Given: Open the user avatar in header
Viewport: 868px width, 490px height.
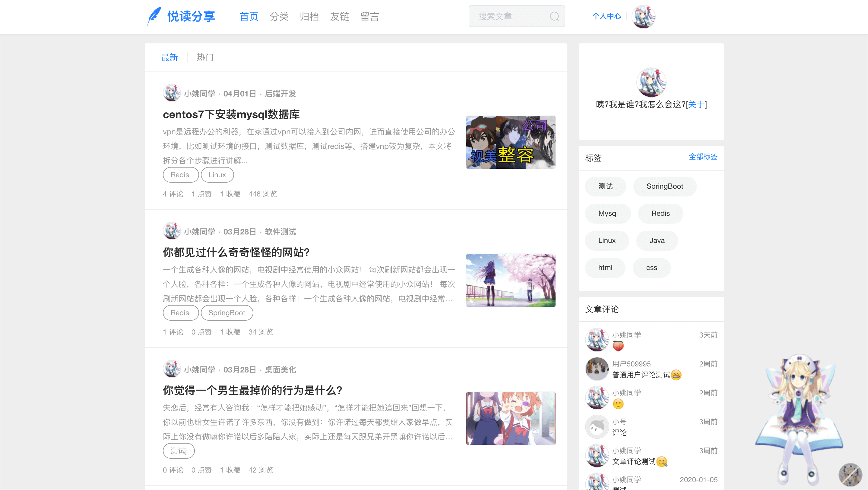Looking at the screenshot, I should coord(643,16).
